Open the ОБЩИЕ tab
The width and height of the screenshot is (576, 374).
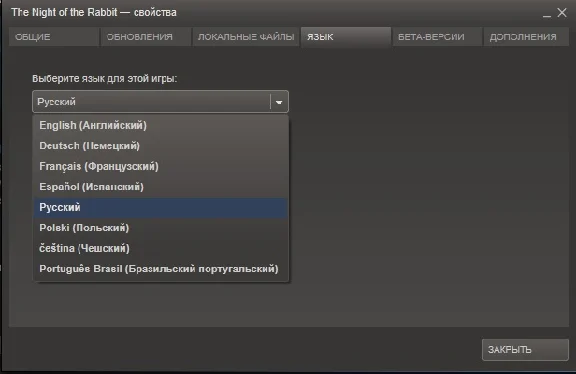pos(54,37)
